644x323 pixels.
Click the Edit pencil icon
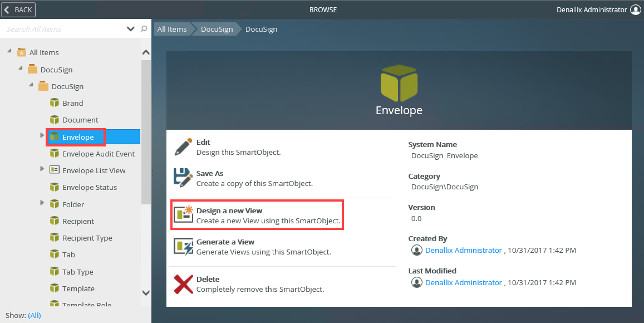183,147
